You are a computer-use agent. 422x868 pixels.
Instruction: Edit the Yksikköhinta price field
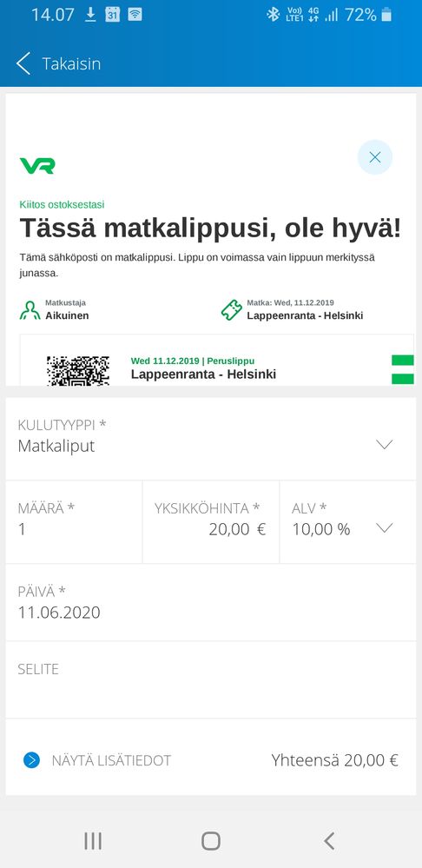[211, 522]
